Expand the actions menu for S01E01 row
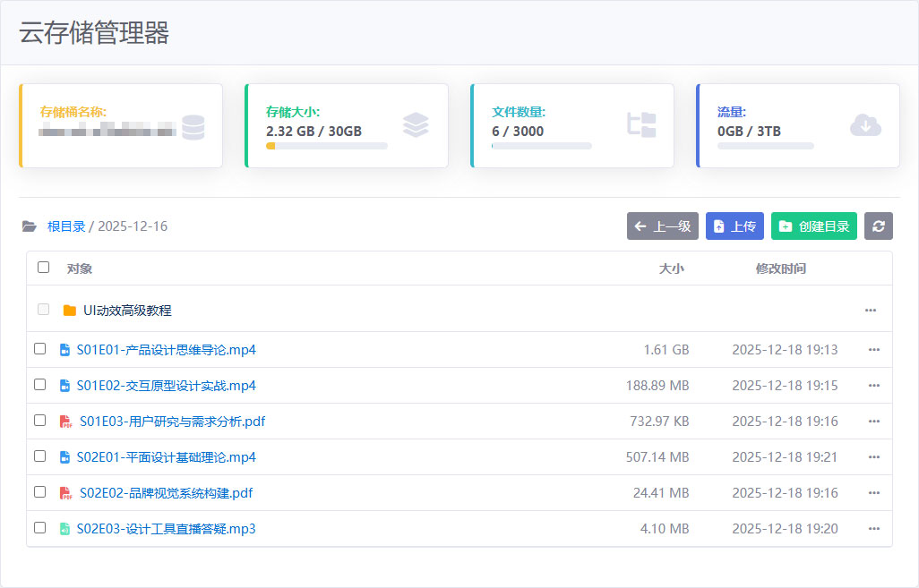The width and height of the screenshot is (919, 588). point(873,350)
